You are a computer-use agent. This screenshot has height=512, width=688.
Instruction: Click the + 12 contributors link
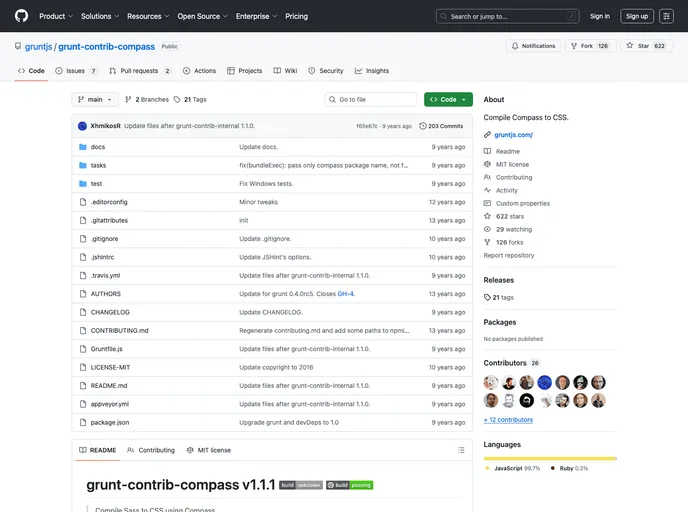pos(508,420)
